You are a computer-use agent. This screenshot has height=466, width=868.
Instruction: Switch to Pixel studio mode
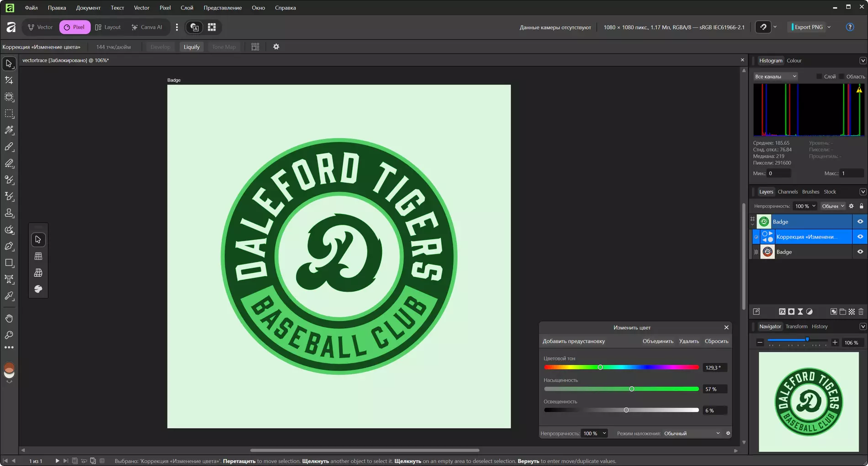[x=74, y=27]
